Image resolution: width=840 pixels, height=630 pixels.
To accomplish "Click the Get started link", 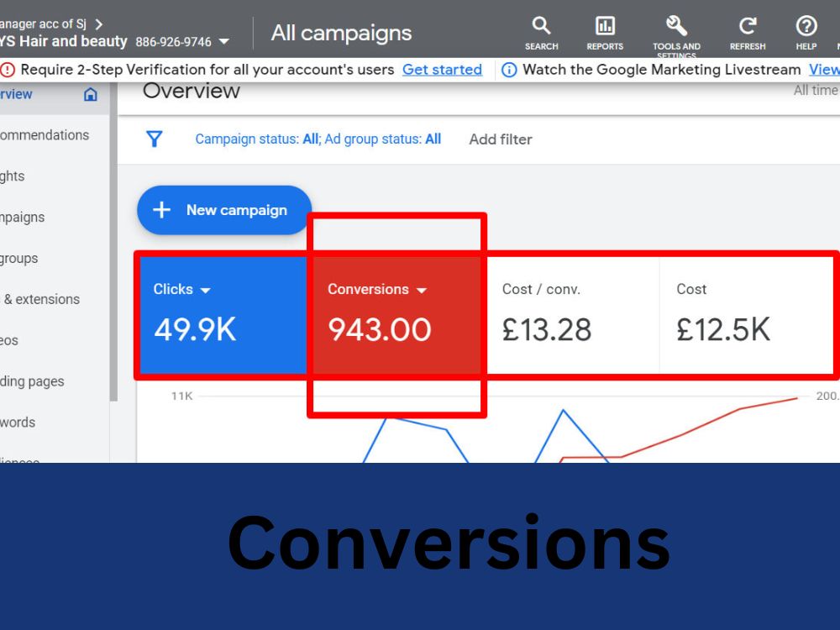I will pos(442,70).
